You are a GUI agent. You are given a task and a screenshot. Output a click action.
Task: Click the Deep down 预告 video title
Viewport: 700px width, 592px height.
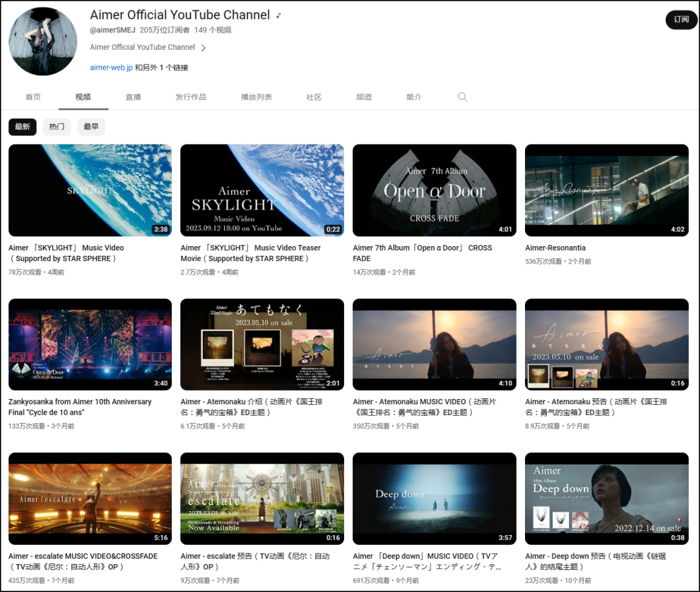click(596, 561)
